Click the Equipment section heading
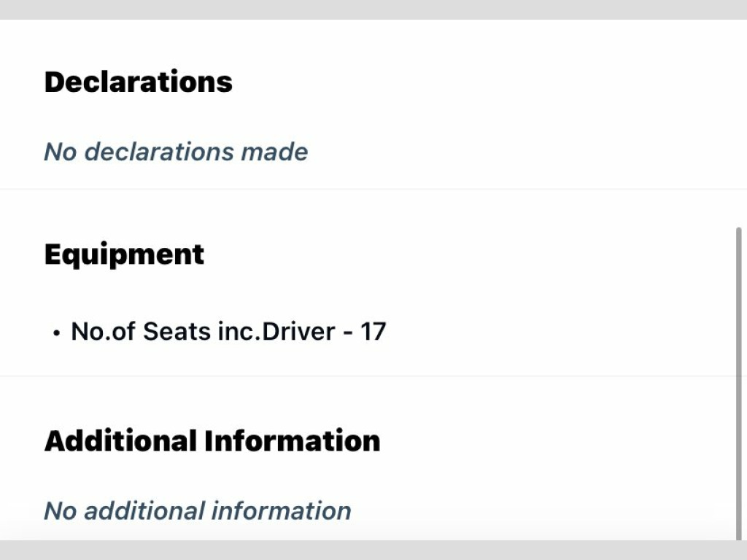The height and width of the screenshot is (560, 747). pyautogui.click(x=124, y=254)
